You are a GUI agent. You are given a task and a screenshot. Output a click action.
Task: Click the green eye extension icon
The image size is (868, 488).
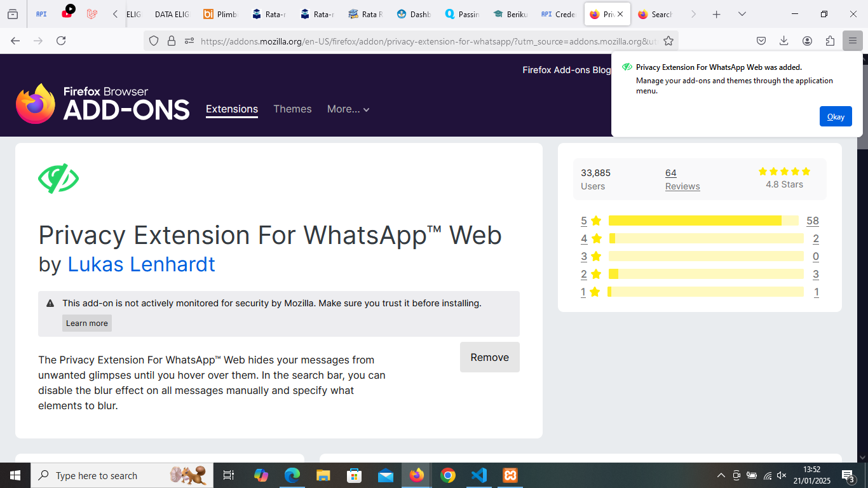tap(58, 179)
